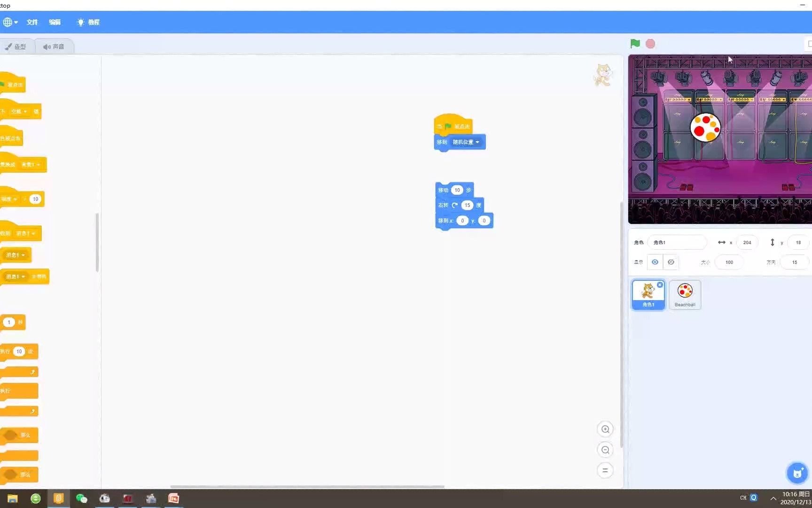Open 随机位置 dropdown in 移到 block
The height and width of the screenshot is (508, 812).
466,142
